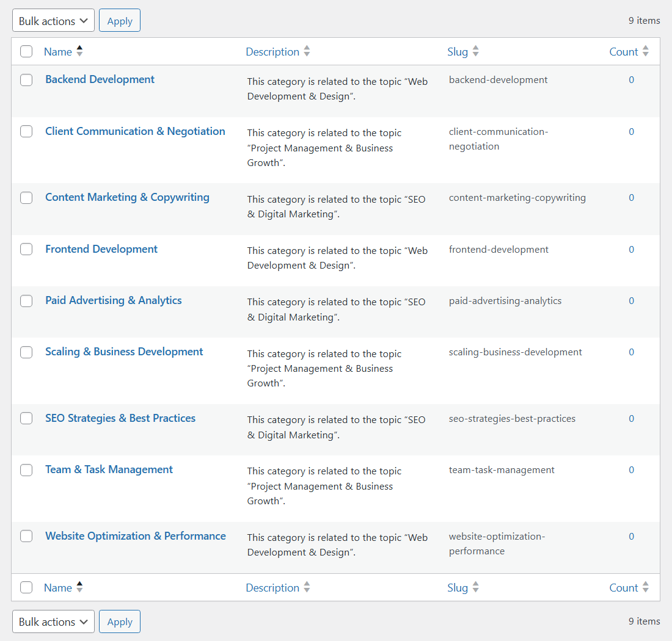Open Team & Task Management category

point(109,469)
